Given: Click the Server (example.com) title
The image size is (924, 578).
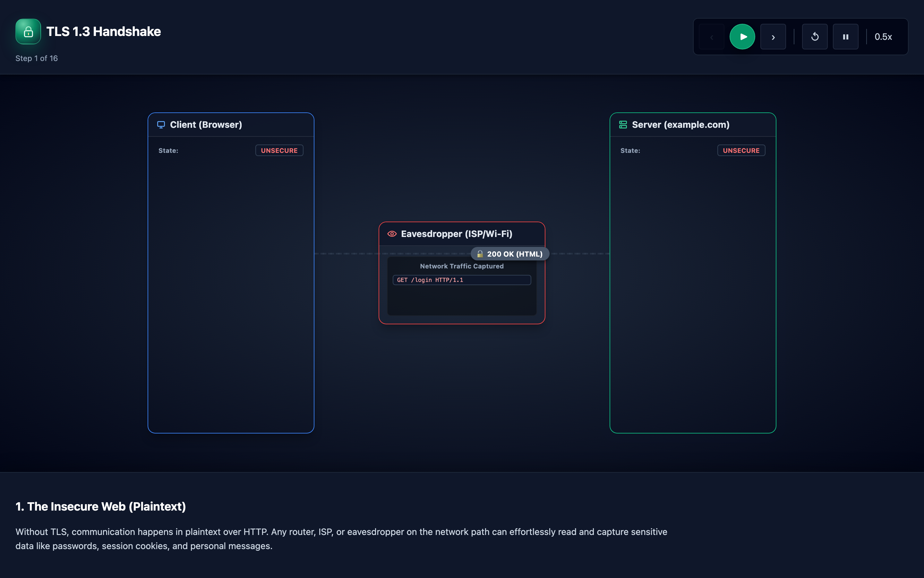Looking at the screenshot, I should coord(681,125).
